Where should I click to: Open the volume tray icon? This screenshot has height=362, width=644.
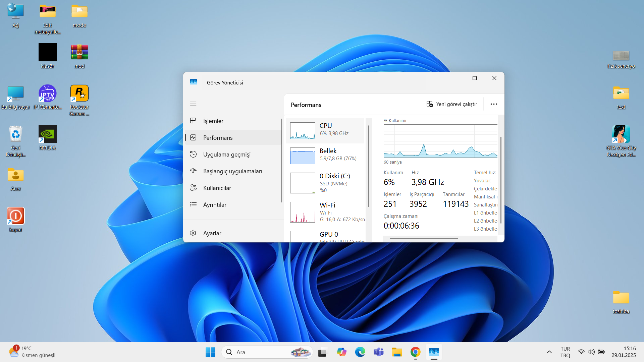click(x=591, y=352)
